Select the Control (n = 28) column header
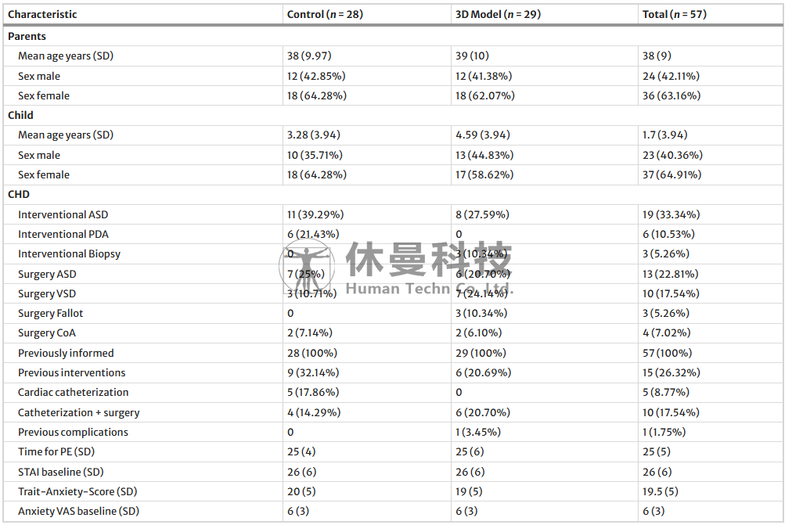Image resolution: width=792 pixels, height=532 pixels. coord(325,14)
